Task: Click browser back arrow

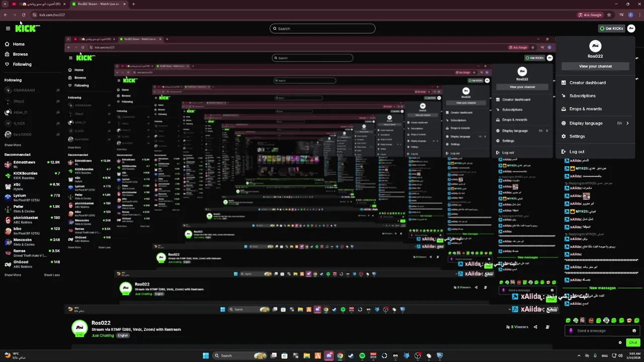Action: tap(6, 15)
